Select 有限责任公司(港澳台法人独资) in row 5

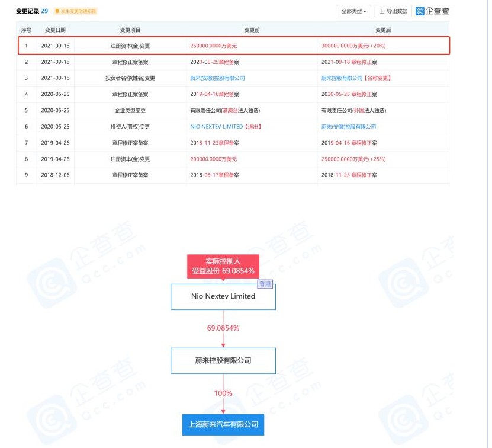point(225,110)
